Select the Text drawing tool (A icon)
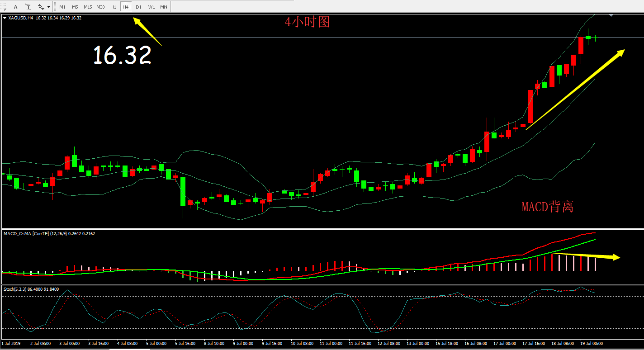Viewport: 644px width, 350px height. [16, 7]
